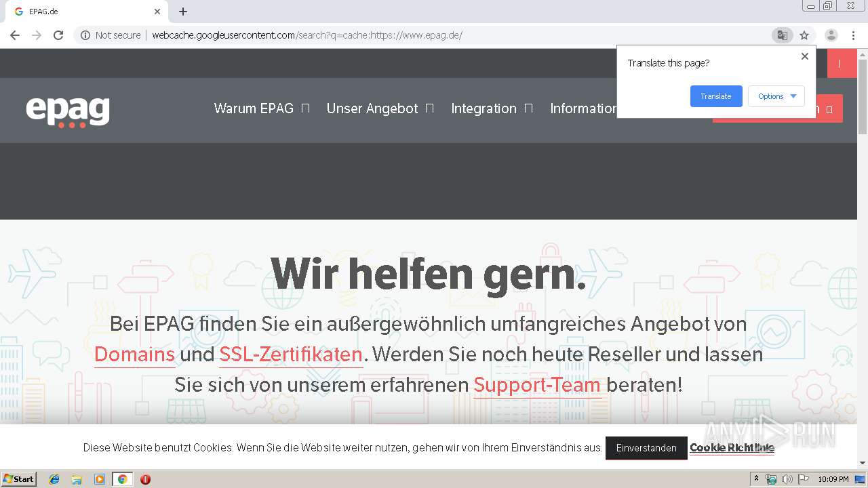This screenshot has height=488, width=868.
Task: Click the taskbar clock showing 10:09 PM
Action: (833, 479)
